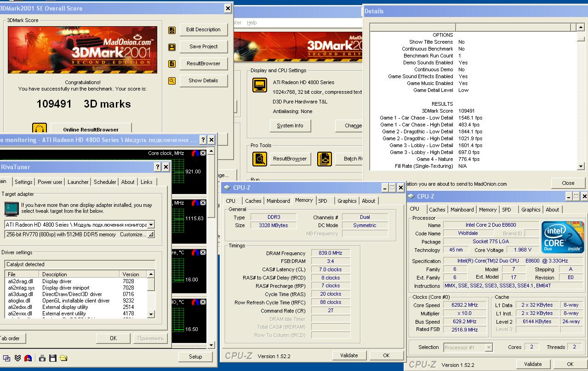Hide the Core clock graph with its X box

click(x=203, y=153)
